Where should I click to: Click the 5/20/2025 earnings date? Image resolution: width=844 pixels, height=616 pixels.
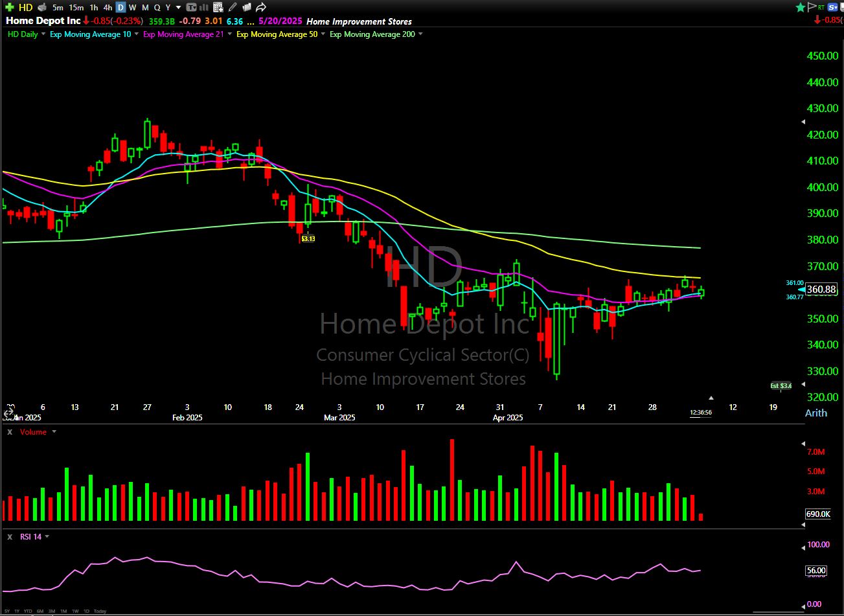tap(280, 21)
